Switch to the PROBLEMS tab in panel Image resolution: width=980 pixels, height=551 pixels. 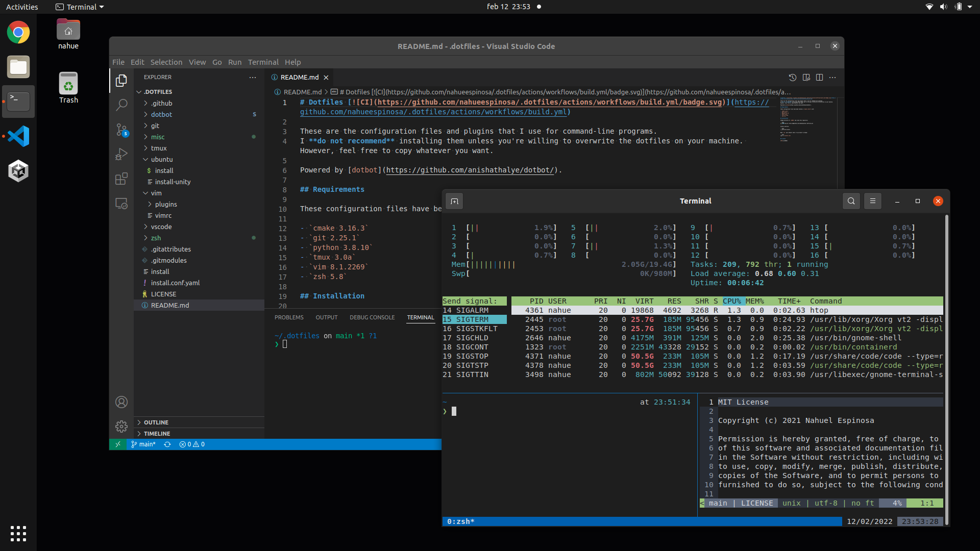[x=289, y=317]
